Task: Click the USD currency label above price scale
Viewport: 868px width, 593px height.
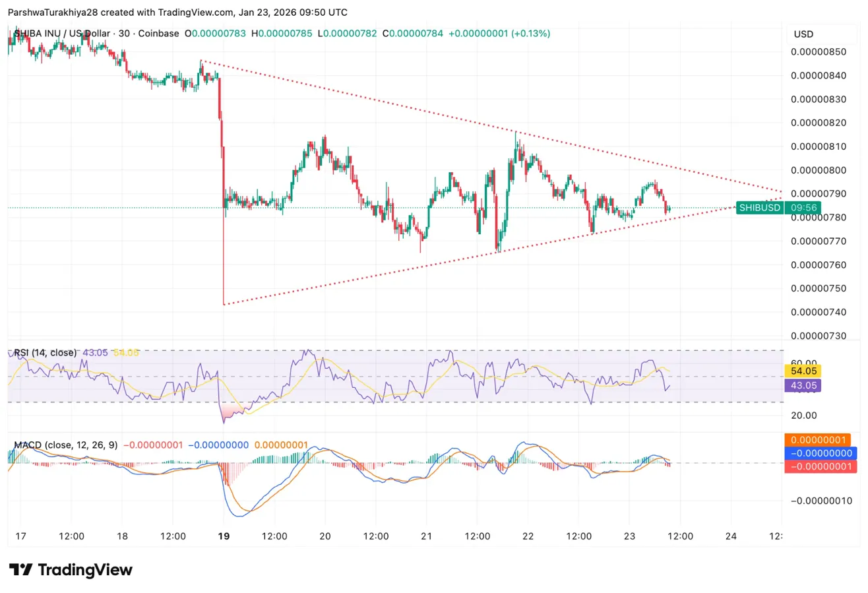Action: pos(803,34)
